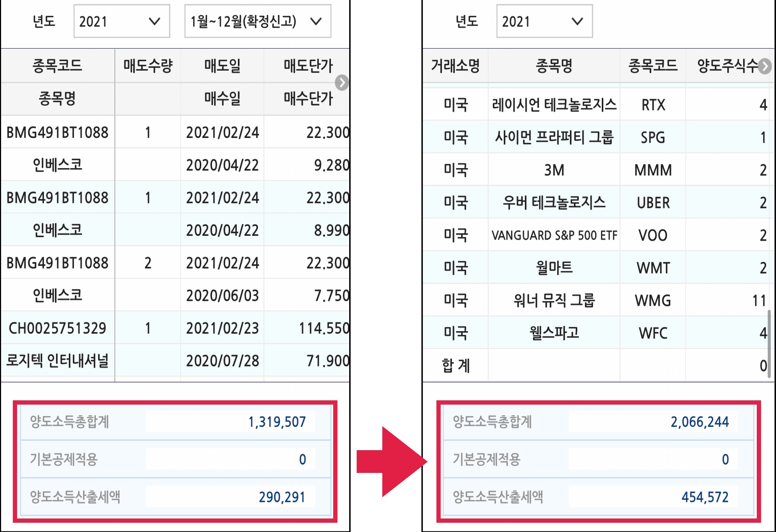Click the buy date 2020/07/28 cell
The height and width of the screenshot is (532, 776).
(222, 360)
